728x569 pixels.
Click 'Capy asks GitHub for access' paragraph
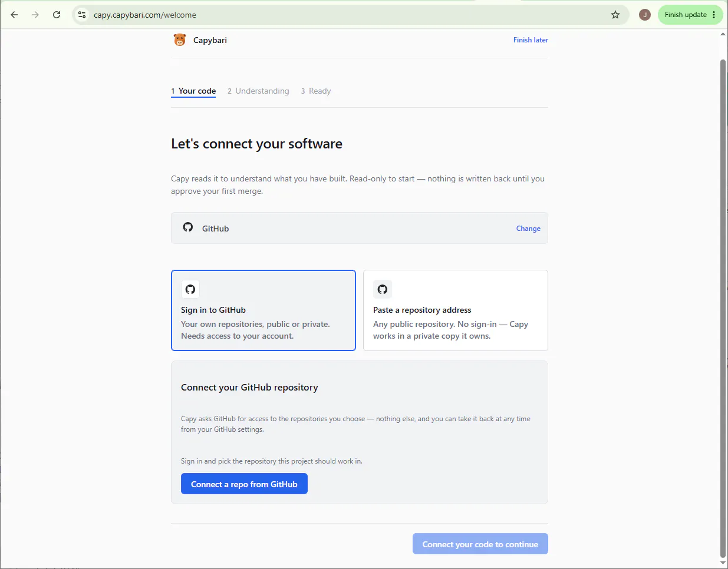tap(355, 424)
